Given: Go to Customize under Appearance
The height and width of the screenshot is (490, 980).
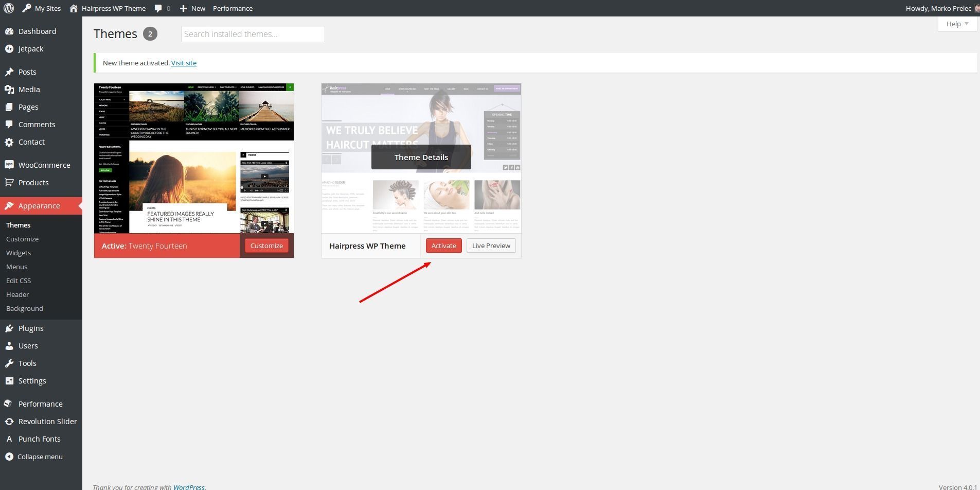Looking at the screenshot, I should click(22, 239).
